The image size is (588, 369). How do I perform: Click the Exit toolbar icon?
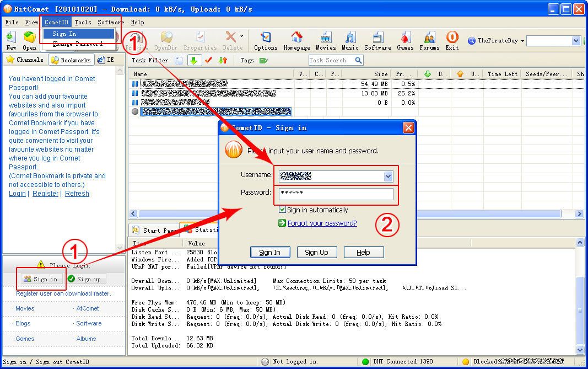coord(452,41)
